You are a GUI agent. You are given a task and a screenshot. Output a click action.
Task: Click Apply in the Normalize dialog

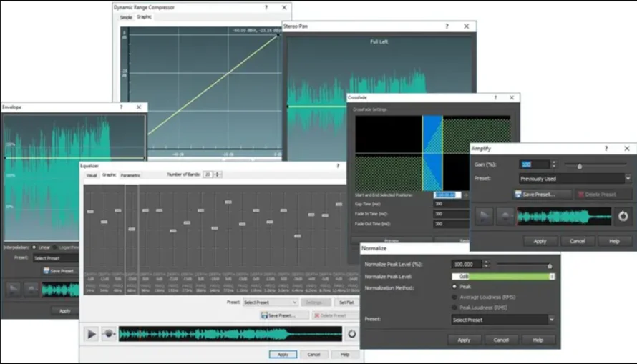[464, 340]
